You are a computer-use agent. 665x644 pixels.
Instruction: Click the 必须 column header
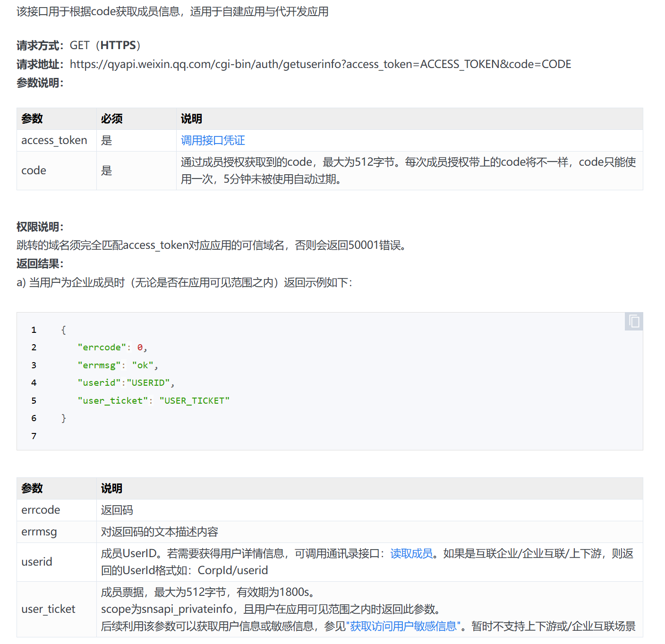point(111,119)
